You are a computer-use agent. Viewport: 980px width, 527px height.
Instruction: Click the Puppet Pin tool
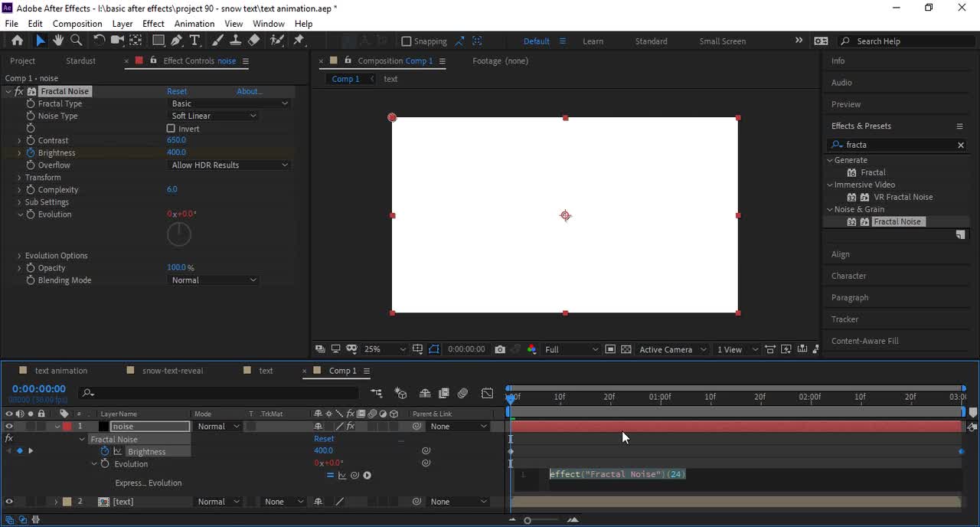tap(299, 41)
